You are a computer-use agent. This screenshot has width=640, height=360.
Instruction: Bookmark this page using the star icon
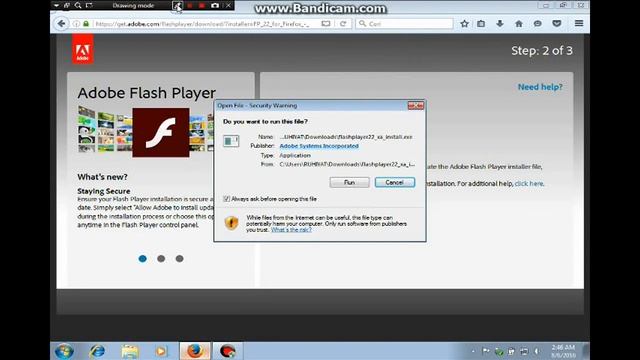click(x=464, y=24)
